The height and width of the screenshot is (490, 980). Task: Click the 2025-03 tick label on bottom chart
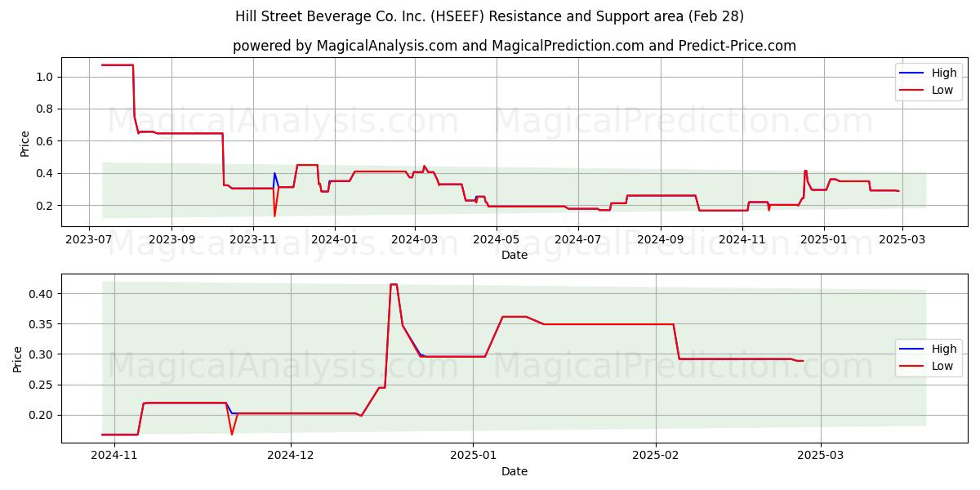[x=822, y=456]
